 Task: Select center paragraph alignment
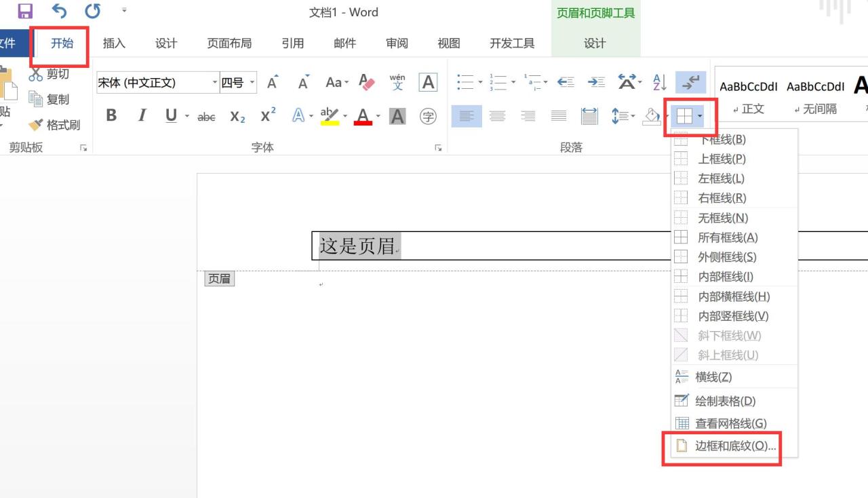coord(498,116)
